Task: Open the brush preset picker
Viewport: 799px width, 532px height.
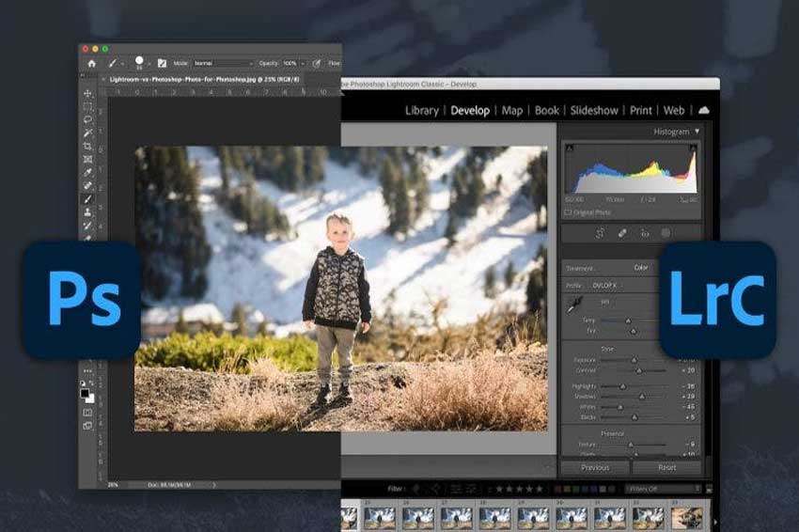Action: 139,62
